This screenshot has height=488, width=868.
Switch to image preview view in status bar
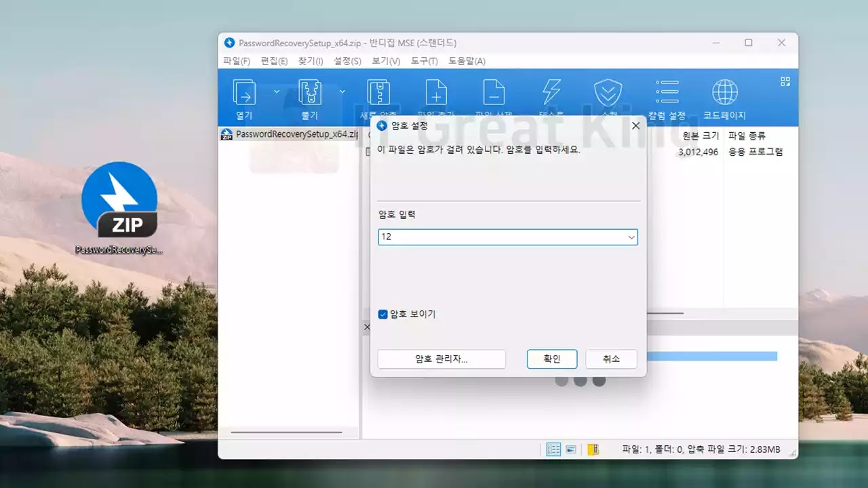(x=571, y=449)
